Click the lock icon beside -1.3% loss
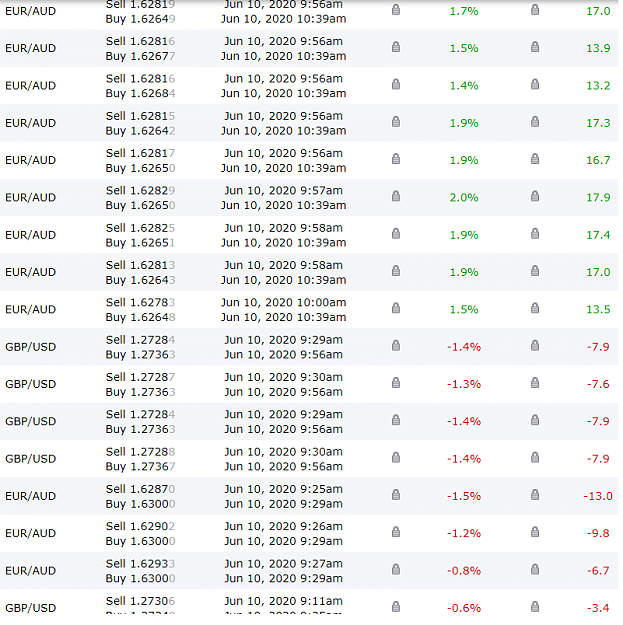 [x=396, y=383]
